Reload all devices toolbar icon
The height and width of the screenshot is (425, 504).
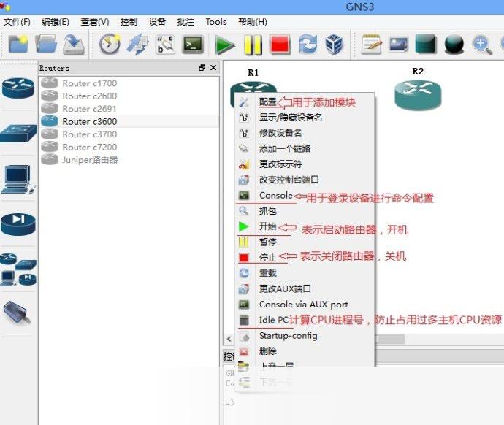click(308, 45)
